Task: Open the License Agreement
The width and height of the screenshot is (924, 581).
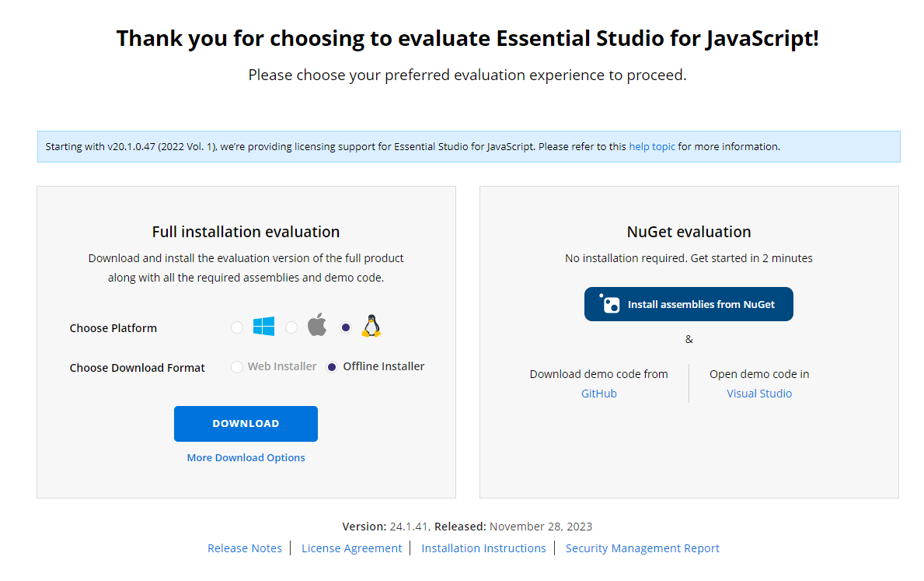Action: pos(351,548)
